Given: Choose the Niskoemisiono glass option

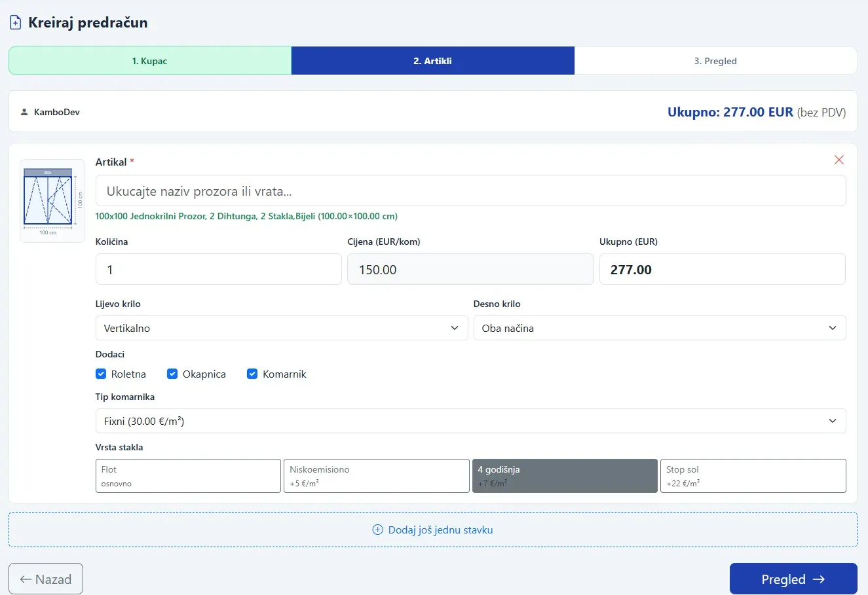Looking at the screenshot, I should pyautogui.click(x=377, y=476).
